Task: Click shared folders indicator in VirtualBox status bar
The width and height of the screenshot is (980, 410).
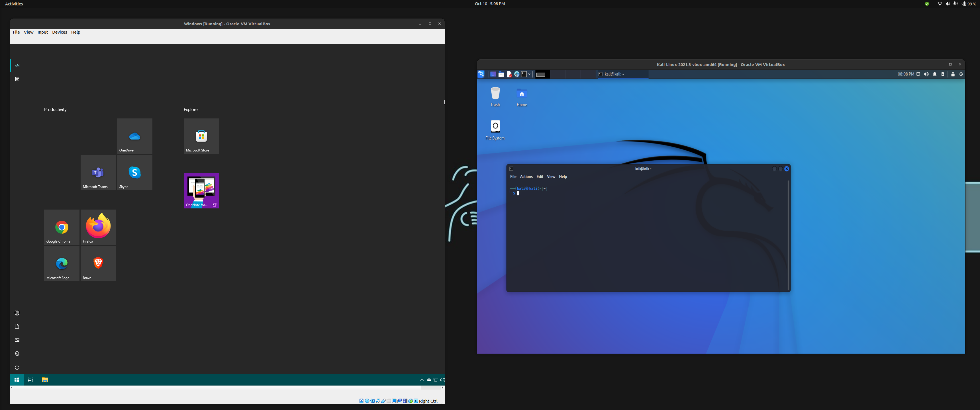Action: (389, 401)
